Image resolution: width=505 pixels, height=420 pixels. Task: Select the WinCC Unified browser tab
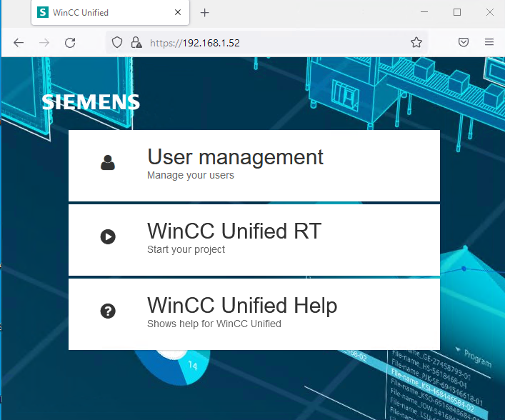pos(100,13)
